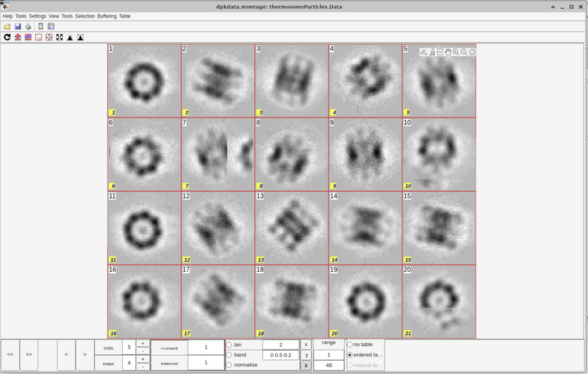The image size is (588, 374).
Task: Enable the normalize radio option
Action: [229, 365]
